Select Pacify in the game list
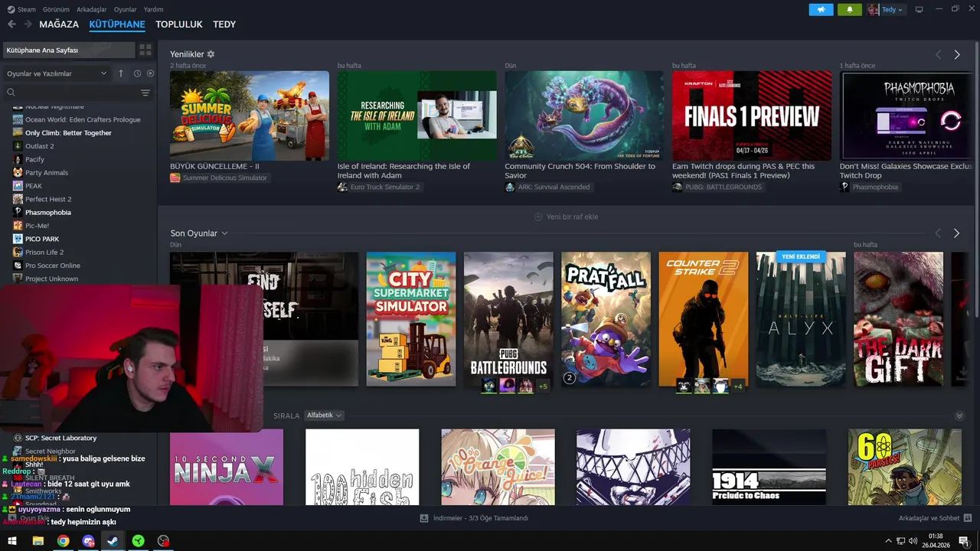 [x=34, y=159]
